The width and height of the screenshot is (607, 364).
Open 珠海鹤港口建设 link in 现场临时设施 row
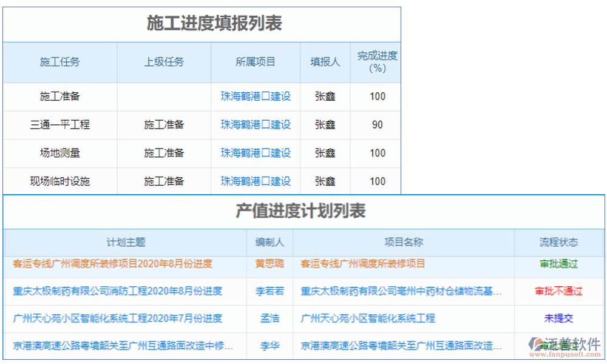[x=255, y=181]
